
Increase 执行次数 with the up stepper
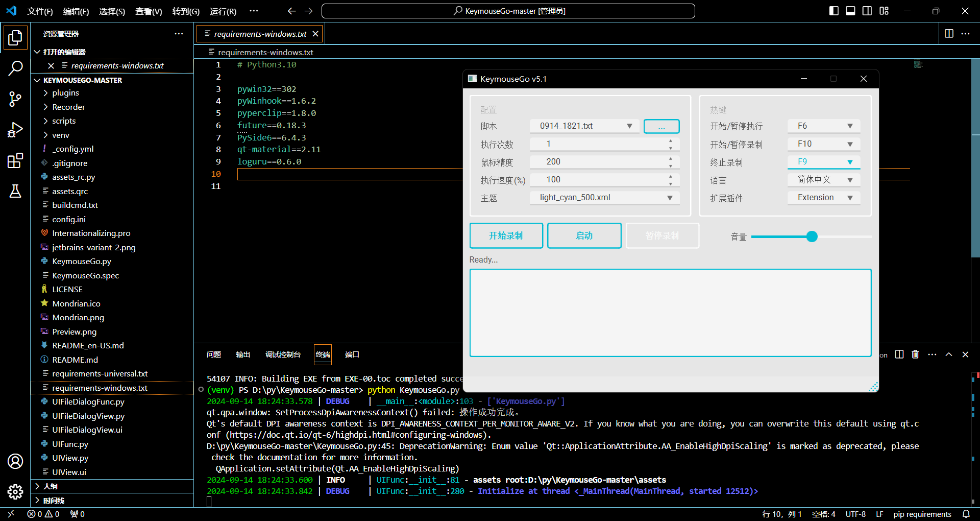coord(670,140)
